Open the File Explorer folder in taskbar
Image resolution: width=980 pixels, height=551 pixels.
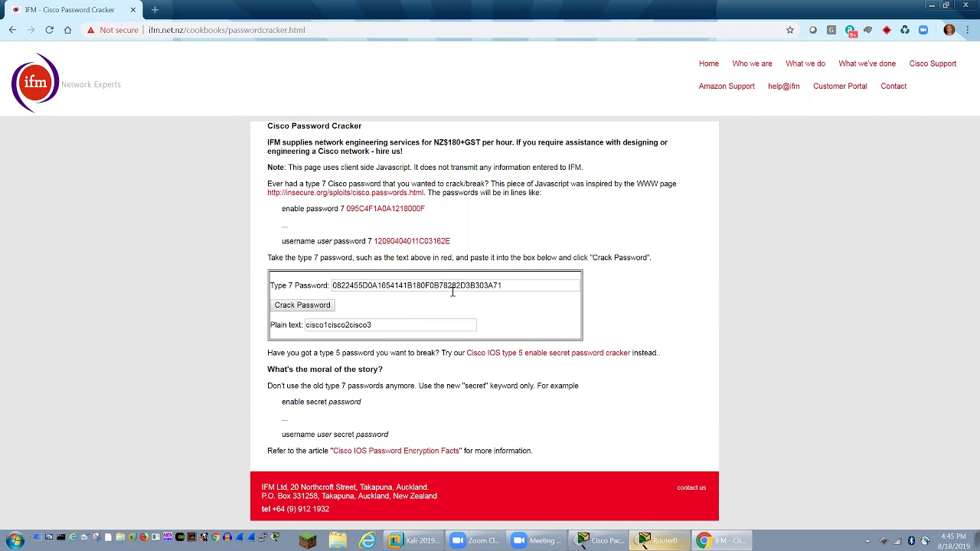coord(338,540)
